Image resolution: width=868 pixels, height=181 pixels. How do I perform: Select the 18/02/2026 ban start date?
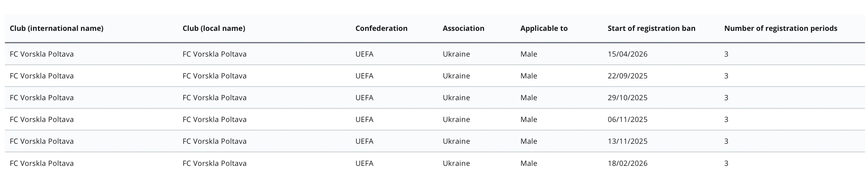coord(627,163)
